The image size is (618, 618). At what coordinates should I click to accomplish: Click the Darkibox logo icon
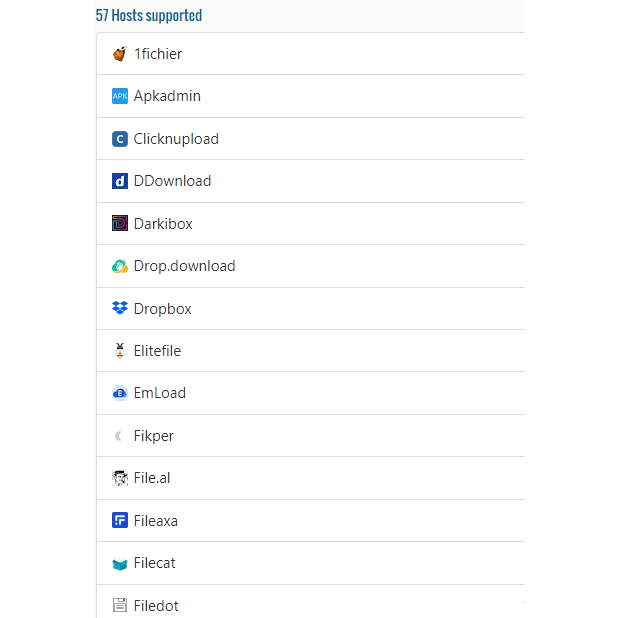pos(120,224)
